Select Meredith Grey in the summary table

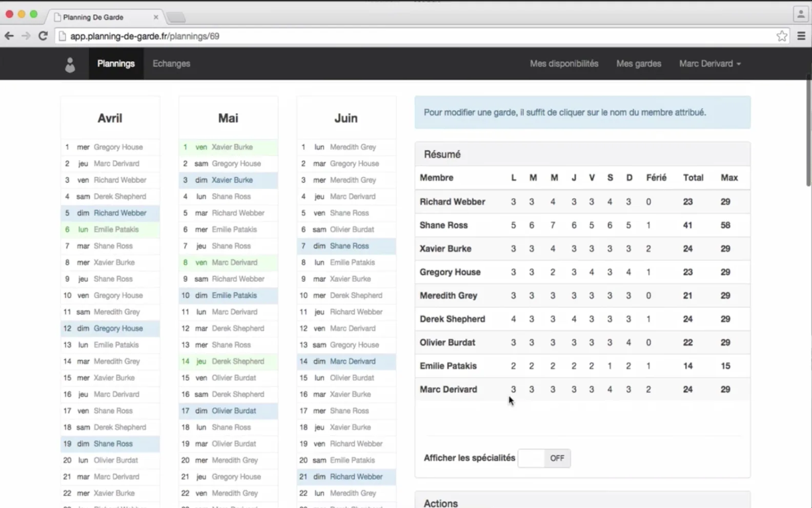click(449, 296)
